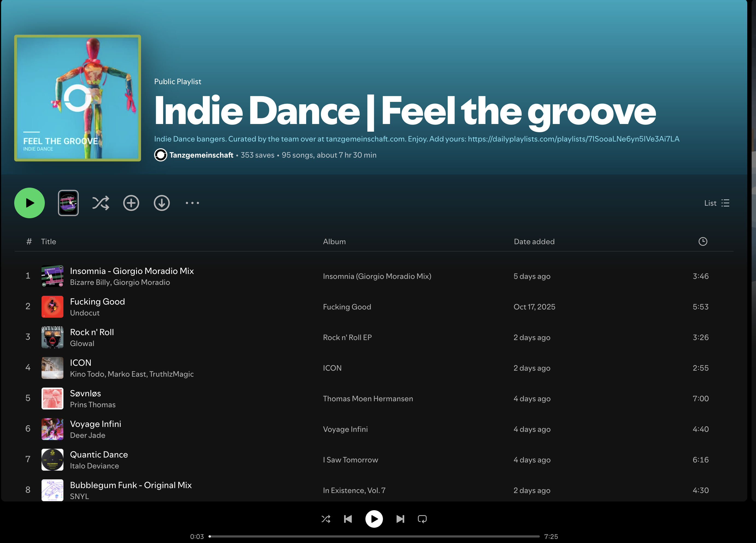Click the Søvnløs pink cover art
The image size is (756, 543).
click(52, 399)
